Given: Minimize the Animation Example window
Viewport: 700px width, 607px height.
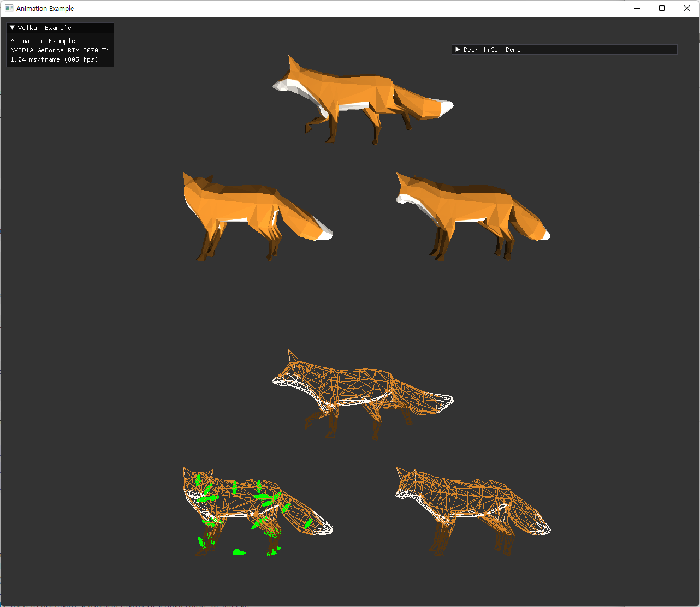Looking at the screenshot, I should (x=637, y=8).
